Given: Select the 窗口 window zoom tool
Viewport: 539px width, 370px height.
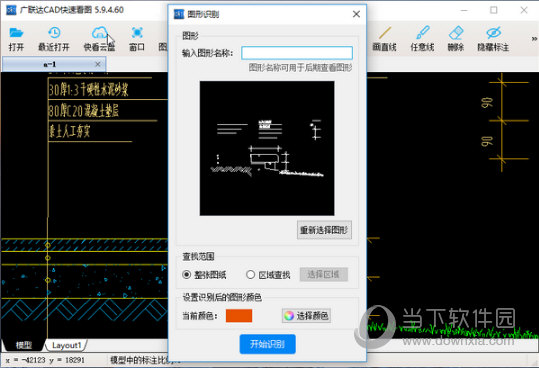Looking at the screenshot, I should pos(137,39).
